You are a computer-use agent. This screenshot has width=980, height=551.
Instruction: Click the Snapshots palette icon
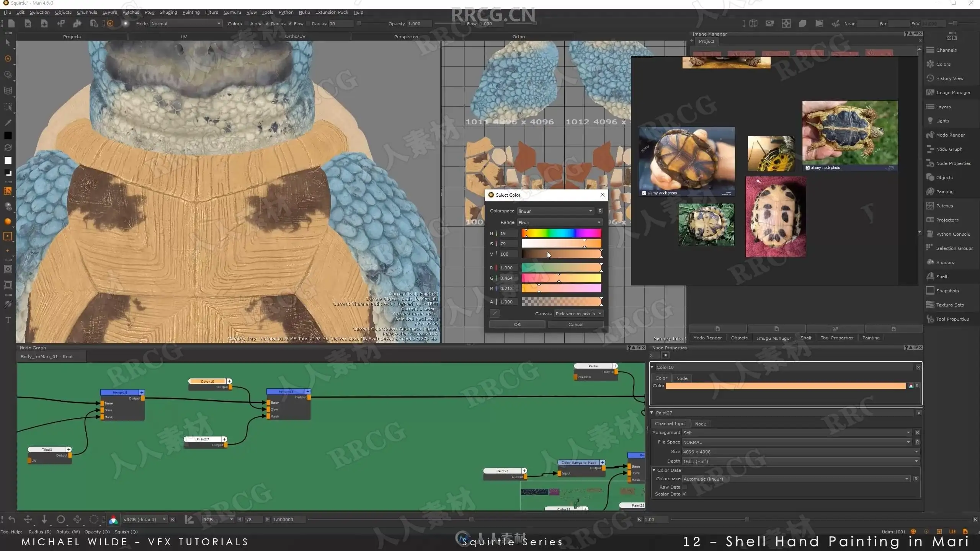(930, 291)
